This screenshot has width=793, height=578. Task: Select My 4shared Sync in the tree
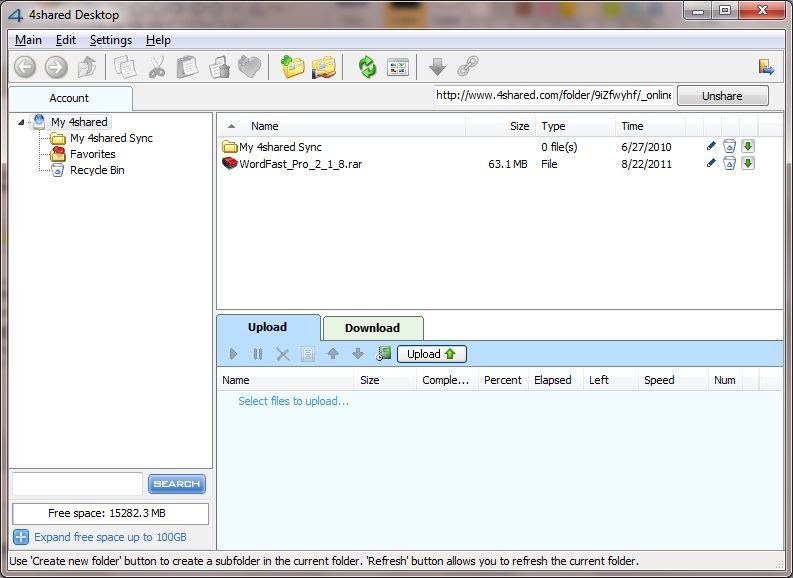pyautogui.click(x=111, y=138)
